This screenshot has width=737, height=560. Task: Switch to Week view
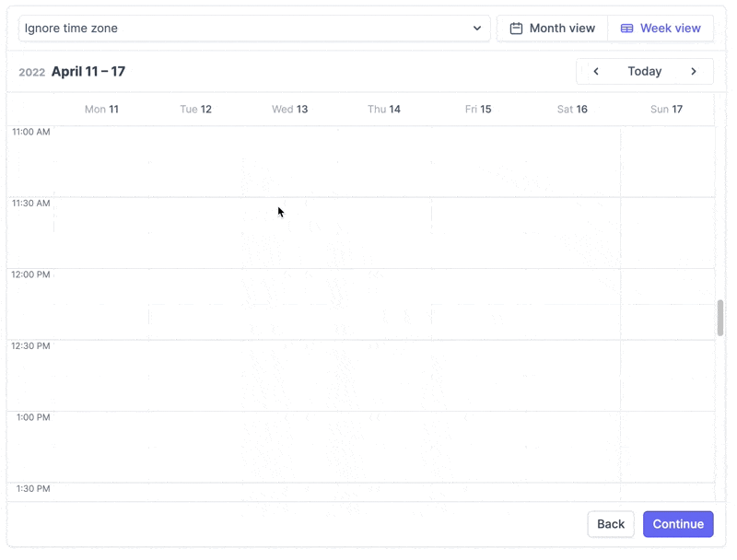(x=661, y=29)
